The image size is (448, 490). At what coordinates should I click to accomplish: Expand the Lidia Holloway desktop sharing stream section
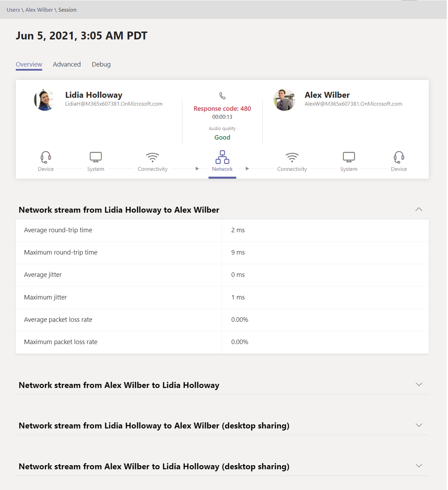point(418,425)
